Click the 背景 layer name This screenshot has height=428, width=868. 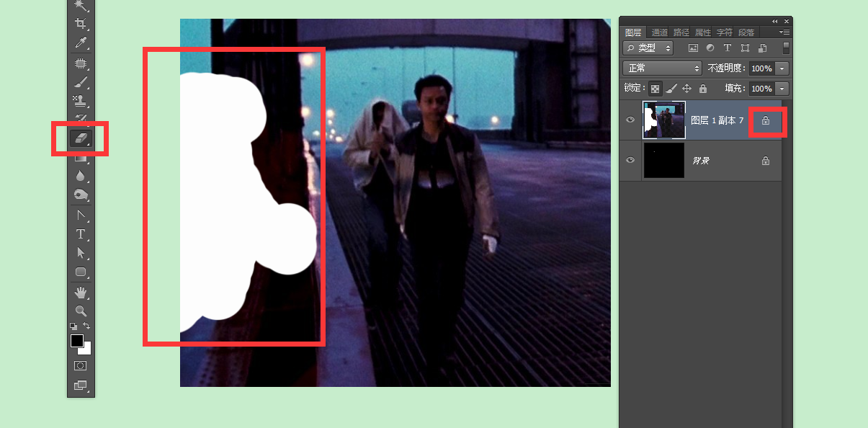(x=700, y=161)
